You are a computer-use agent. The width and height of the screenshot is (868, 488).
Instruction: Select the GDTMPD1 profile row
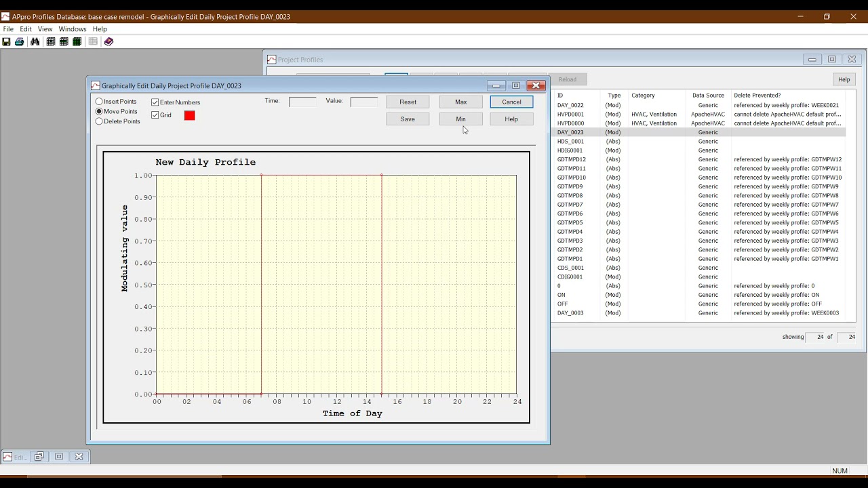[698, 259]
